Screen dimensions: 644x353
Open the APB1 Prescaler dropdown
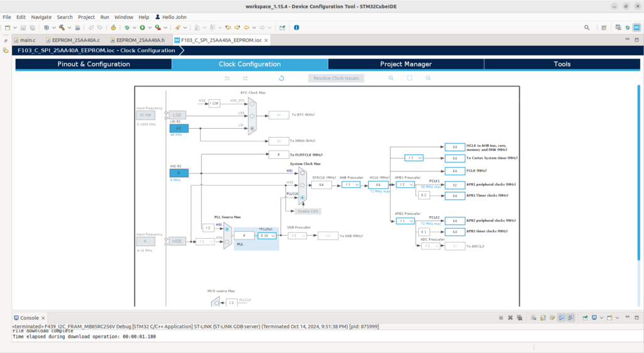pyautogui.click(x=406, y=185)
